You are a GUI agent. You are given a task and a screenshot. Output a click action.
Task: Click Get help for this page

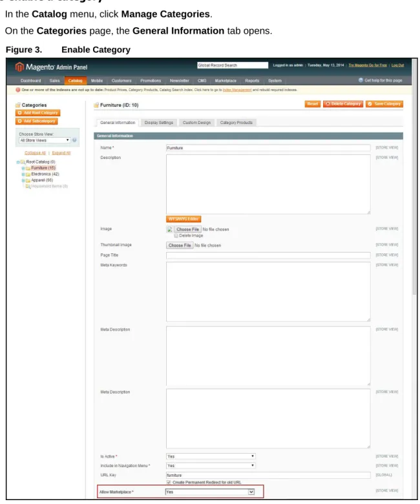point(383,80)
